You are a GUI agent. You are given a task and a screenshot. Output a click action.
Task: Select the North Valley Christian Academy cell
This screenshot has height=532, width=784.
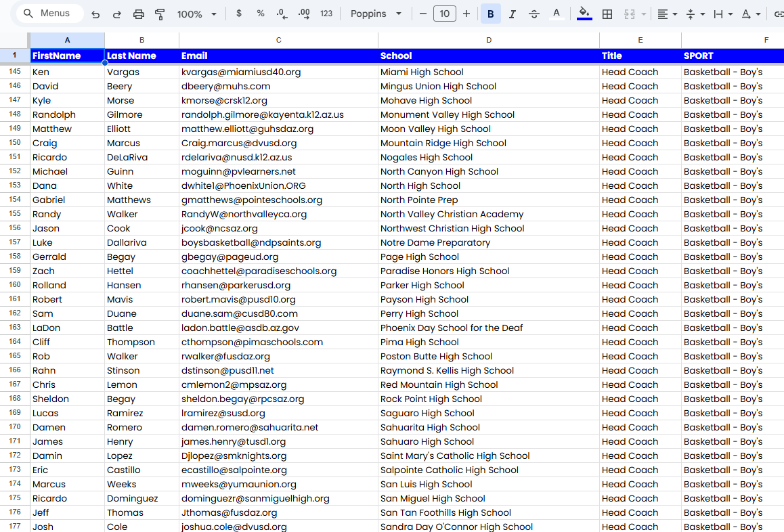[x=489, y=214]
